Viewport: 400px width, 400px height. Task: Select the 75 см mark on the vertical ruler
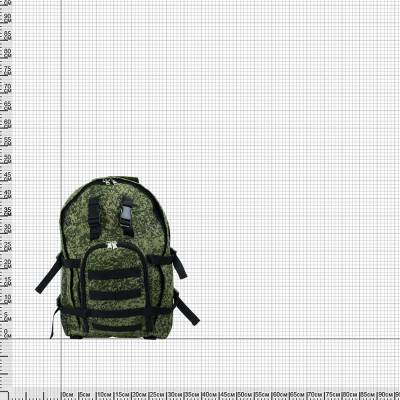(x=7, y=71)
